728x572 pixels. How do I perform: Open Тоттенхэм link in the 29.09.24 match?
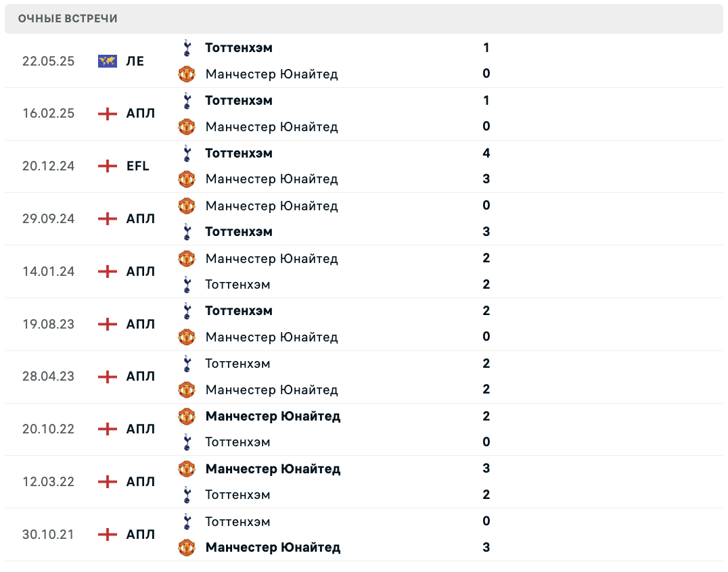point(239,232)
